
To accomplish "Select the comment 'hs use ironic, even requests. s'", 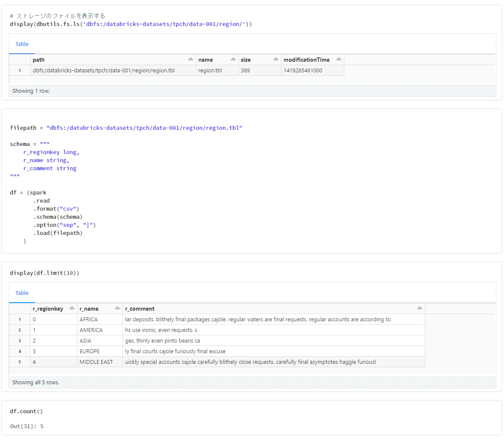I will (x=274, y=330).
